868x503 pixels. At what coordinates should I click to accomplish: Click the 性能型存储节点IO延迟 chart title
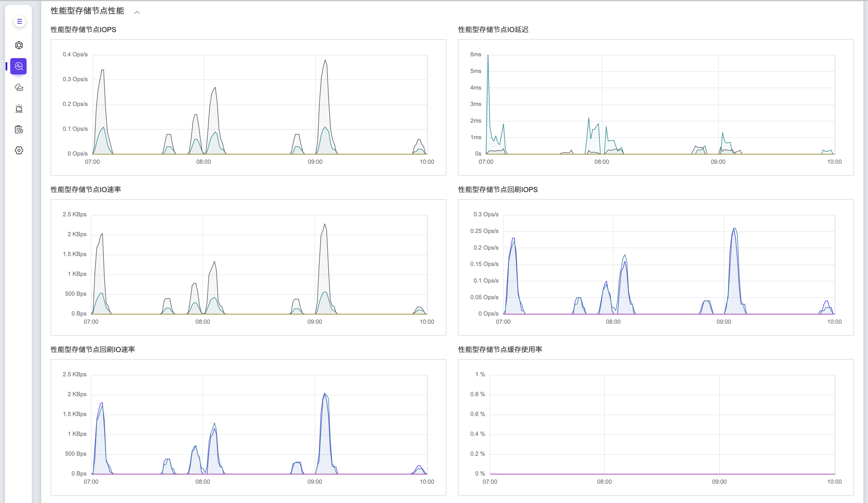click(493, 29)
